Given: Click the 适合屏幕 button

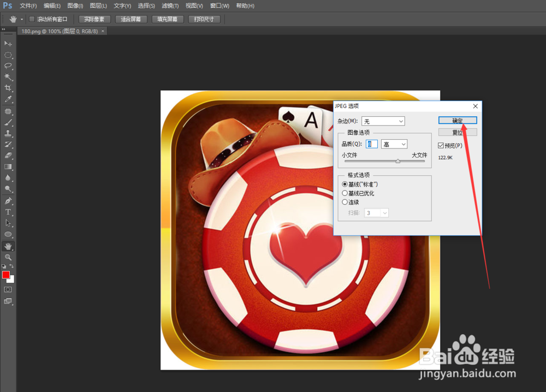Looking at the screenshot, I should coord(131,19).
